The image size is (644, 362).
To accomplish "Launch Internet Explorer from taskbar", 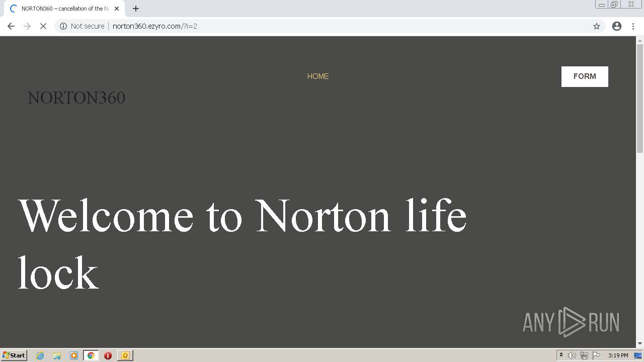I will pos(40,355).
